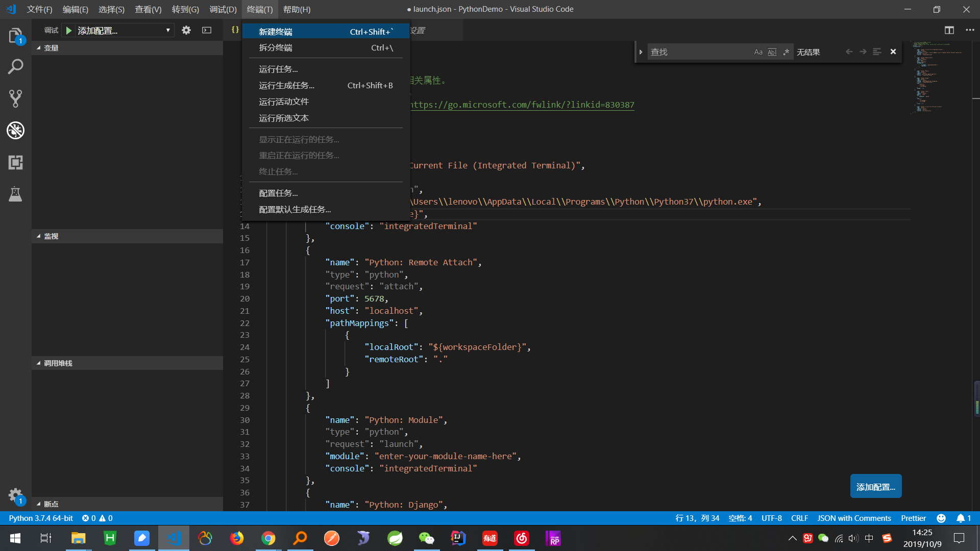The width and height of the screenshot is (980, 551).
Task: Open launch.json via debug gear icon
Action: 186,31
